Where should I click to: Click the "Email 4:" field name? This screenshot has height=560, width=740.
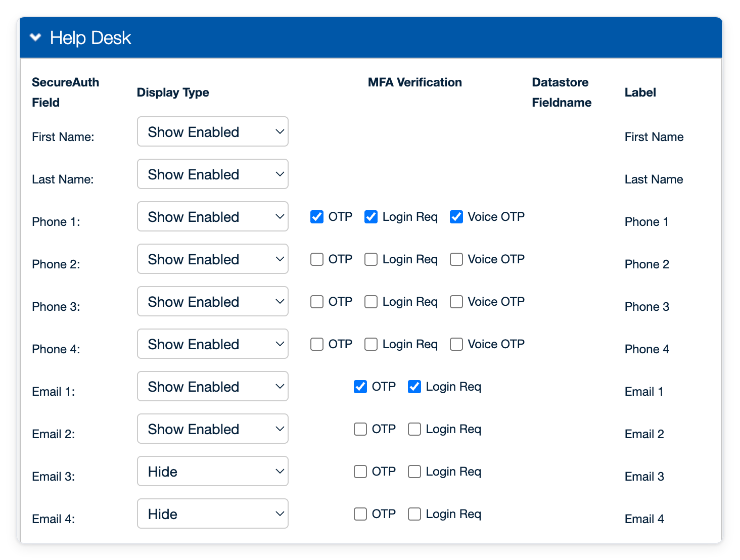tap(54, 519)
